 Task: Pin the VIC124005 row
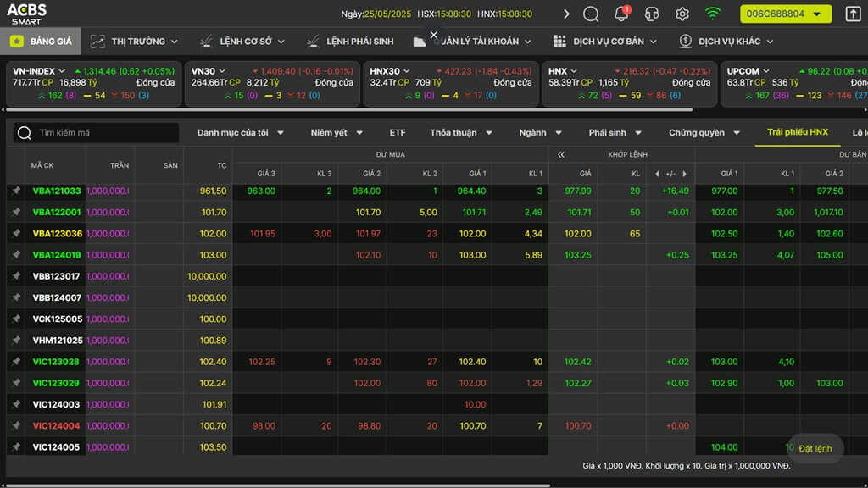pos(16,447)
